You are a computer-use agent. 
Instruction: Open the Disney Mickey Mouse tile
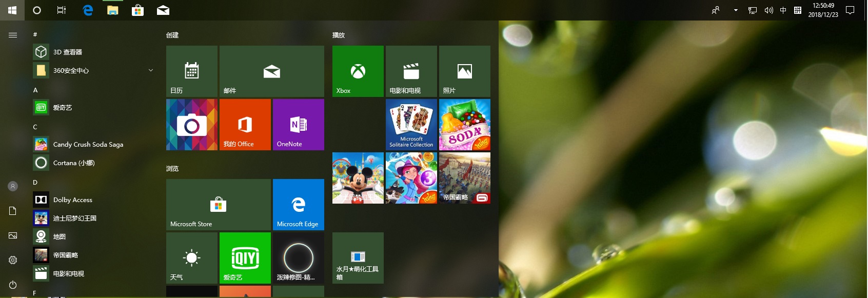pos(358,178)
